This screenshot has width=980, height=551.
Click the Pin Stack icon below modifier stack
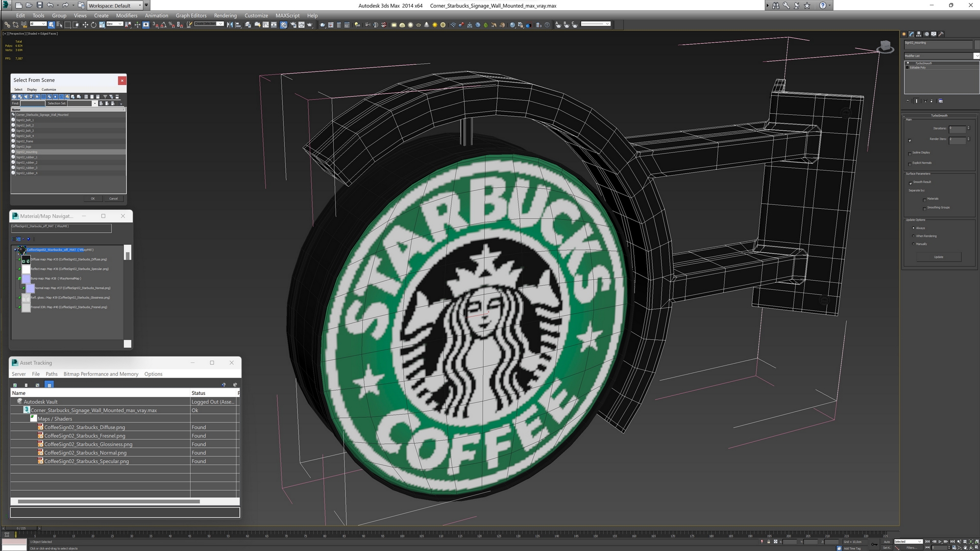908,101
